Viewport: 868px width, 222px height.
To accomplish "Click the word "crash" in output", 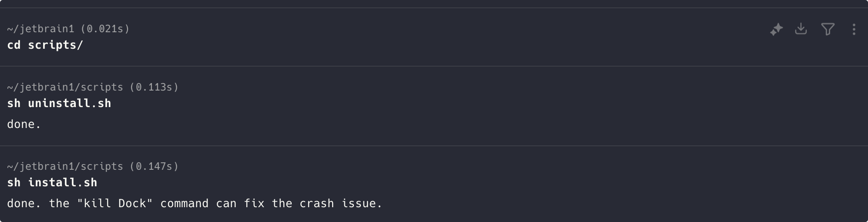I will tap(317, 203).
